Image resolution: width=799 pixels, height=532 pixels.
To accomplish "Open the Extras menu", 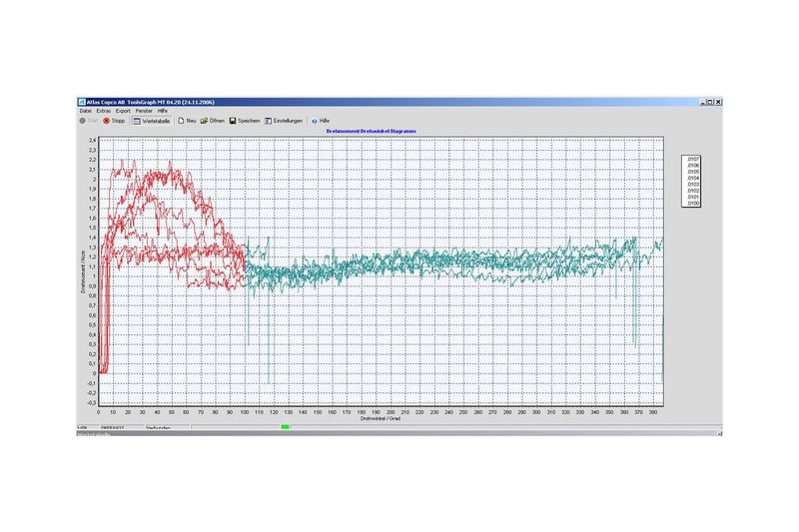I will 104,111.
